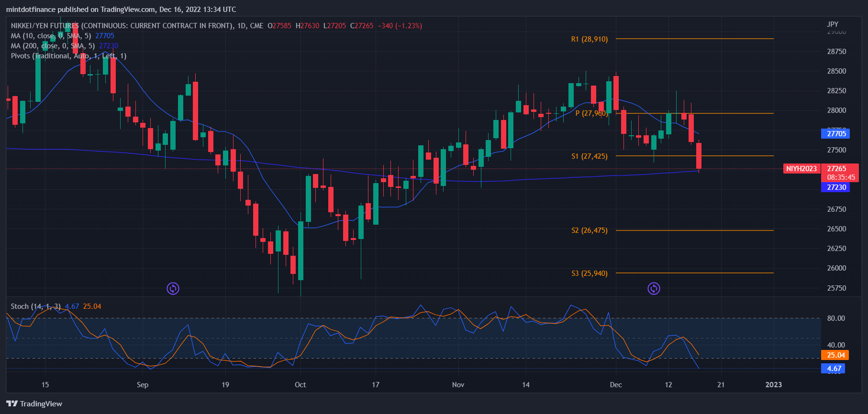Click the -340 (-1.23%) change value
Screen dimensions: 868x414
(400, 26)
